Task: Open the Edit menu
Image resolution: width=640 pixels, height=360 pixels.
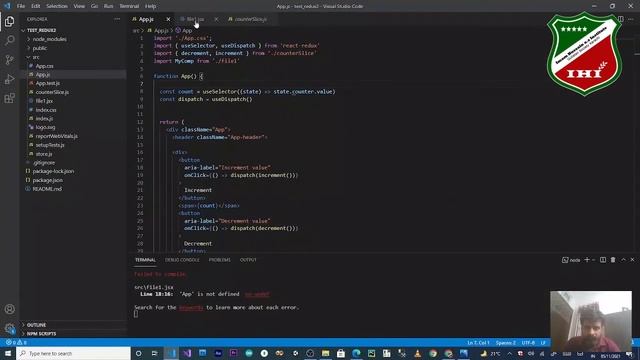Action: pos(36,6)
